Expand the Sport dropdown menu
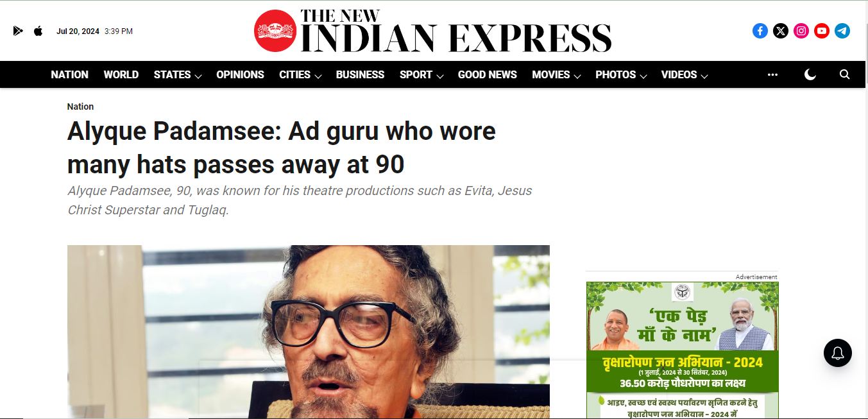Viewport: 868px width, 419px height. [x=421, y=74]
